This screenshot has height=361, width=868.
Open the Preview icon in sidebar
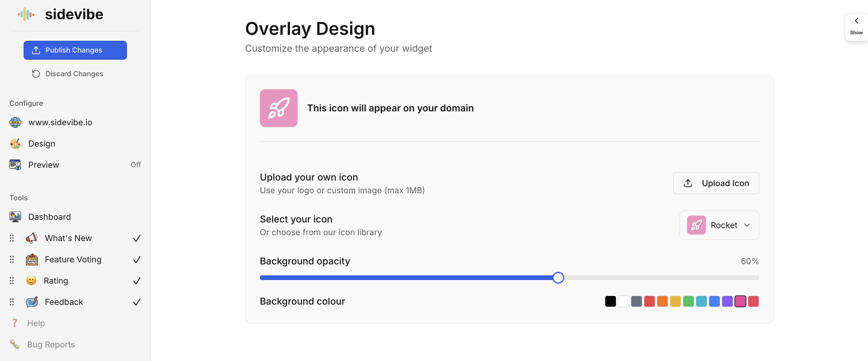coord(15,165)
